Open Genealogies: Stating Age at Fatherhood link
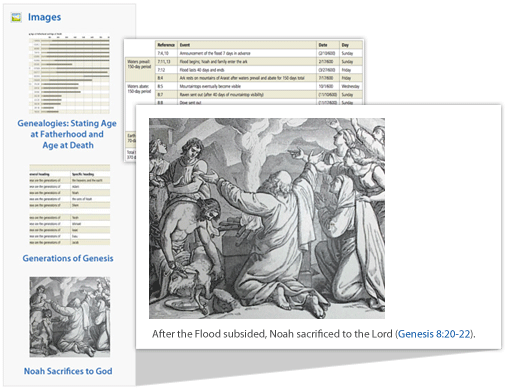Screen dimensions: 508x392 tap(67, 134)
